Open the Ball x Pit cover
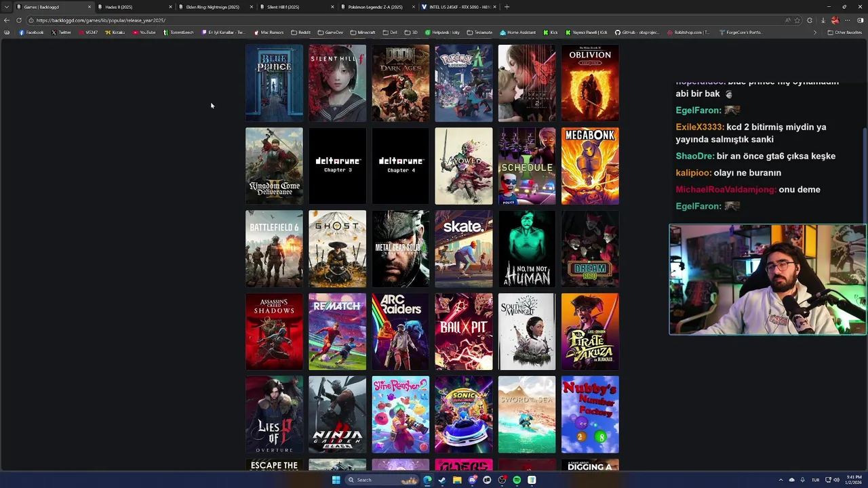This screenshot has width=868, height=488. [464, 332]
